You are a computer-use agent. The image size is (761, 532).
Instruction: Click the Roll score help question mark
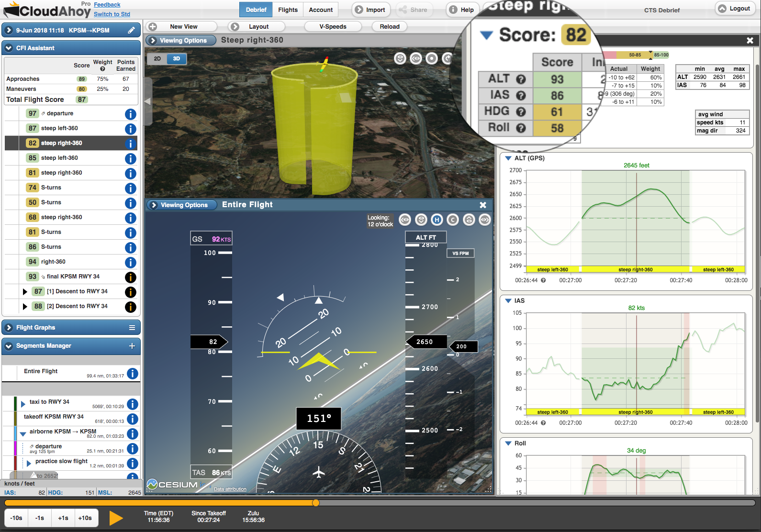tap(521, 128)
